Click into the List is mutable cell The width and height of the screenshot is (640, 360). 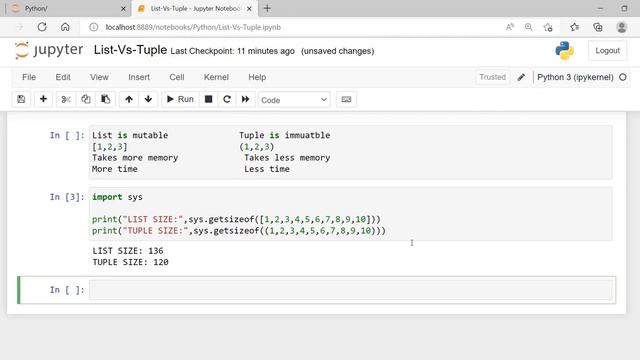tap(351, 152)
